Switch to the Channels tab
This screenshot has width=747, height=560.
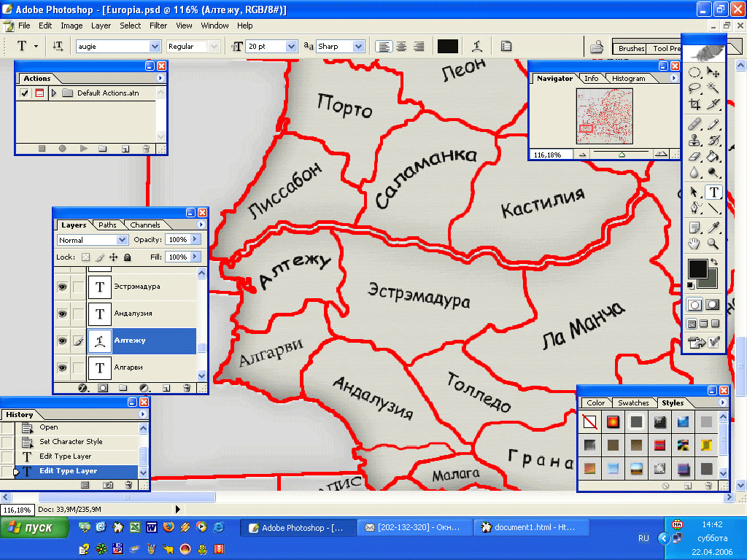(145, 225)
